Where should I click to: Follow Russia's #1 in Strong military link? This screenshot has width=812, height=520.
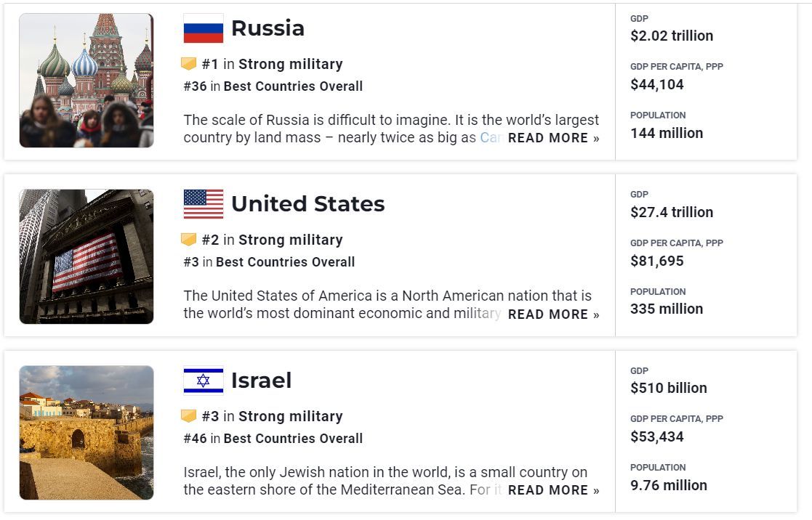click(273, 64)
